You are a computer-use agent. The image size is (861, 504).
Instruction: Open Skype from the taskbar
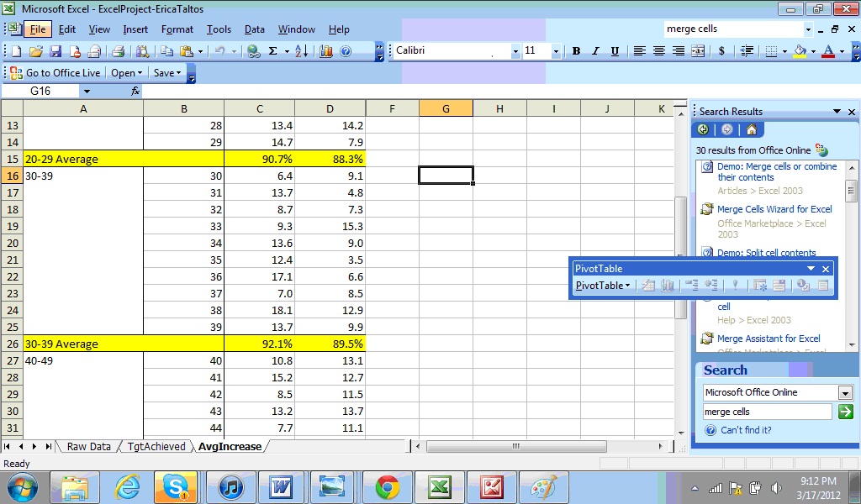176,486
